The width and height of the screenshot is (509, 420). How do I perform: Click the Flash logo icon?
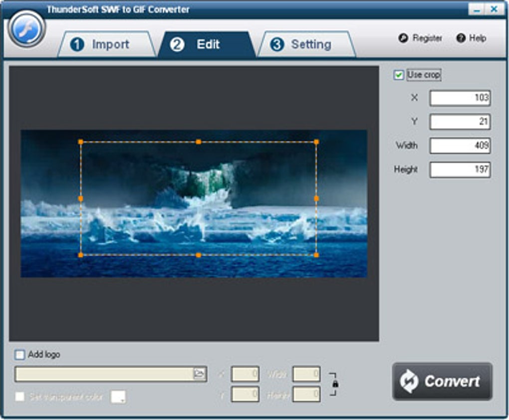tap(26, 29)
